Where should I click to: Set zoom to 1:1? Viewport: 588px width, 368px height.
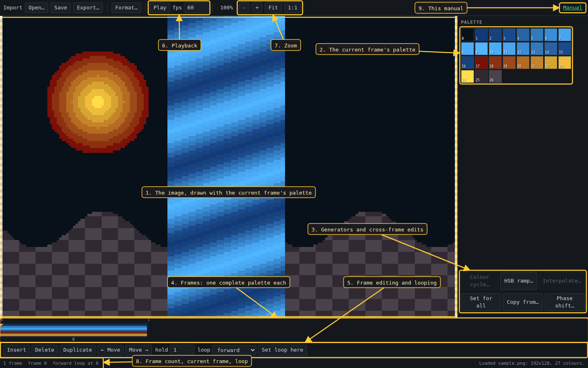point(293,8)
